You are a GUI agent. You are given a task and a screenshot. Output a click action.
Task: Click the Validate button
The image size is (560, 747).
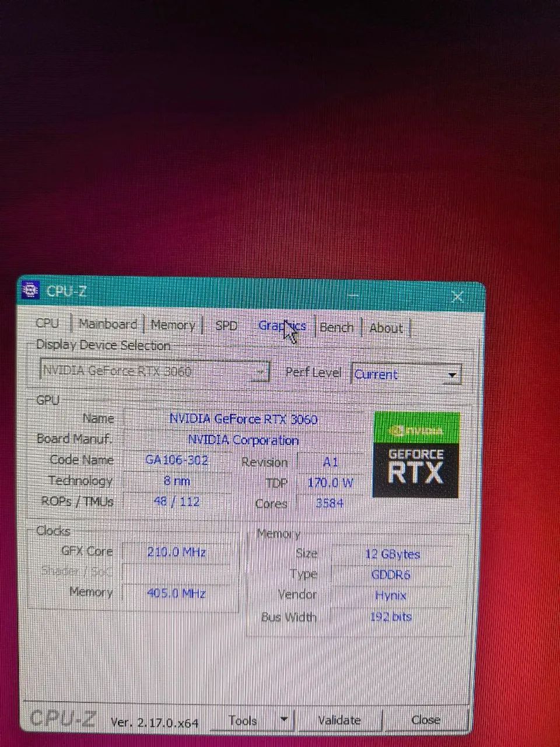pyautogui.click(x=339, y=721)
